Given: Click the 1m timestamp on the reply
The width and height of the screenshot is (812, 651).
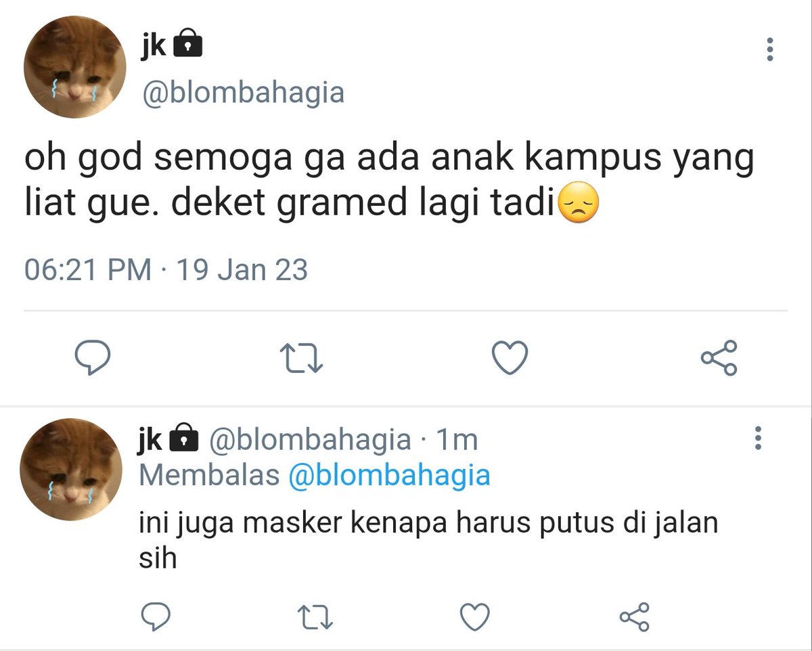Looking at the screenshot, I should [457, 440].
